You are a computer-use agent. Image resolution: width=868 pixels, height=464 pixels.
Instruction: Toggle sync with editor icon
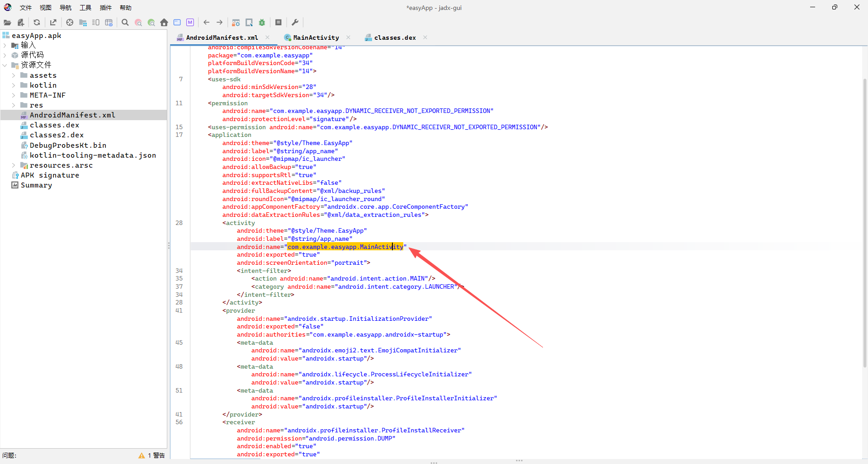pyautogui.click(x=70, y=23)
